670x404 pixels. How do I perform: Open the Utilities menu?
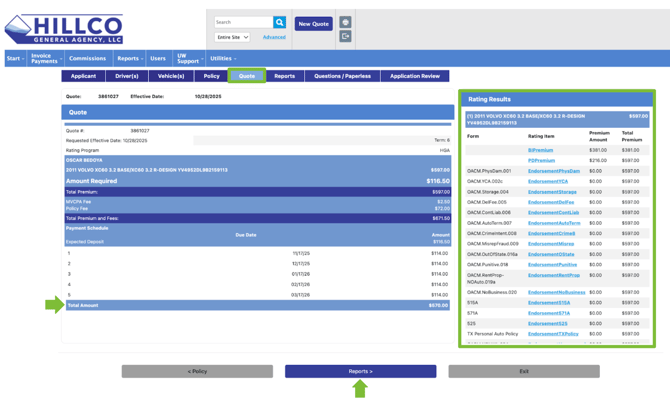223,58
